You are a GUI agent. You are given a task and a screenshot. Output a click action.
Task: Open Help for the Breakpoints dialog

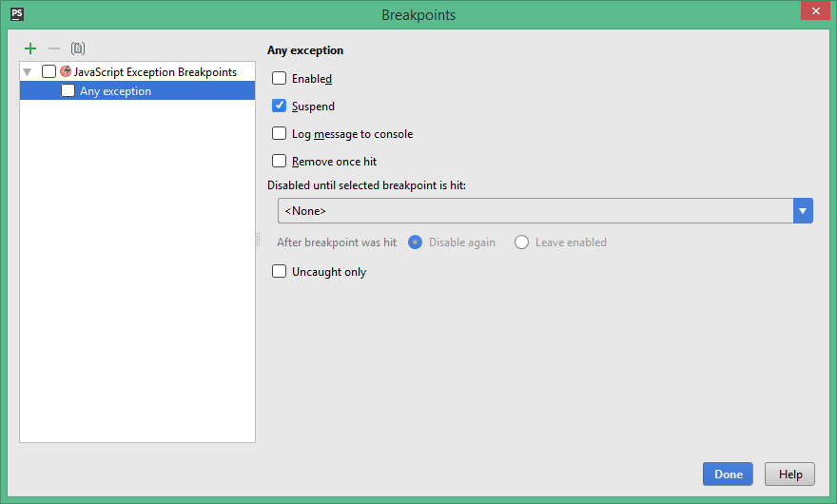[789, 475]
